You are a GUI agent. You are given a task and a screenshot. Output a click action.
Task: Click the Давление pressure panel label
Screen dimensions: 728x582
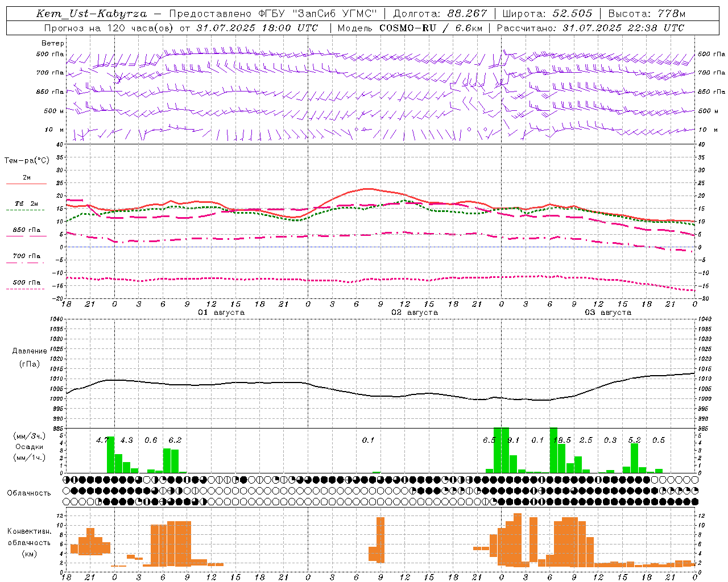30,351
